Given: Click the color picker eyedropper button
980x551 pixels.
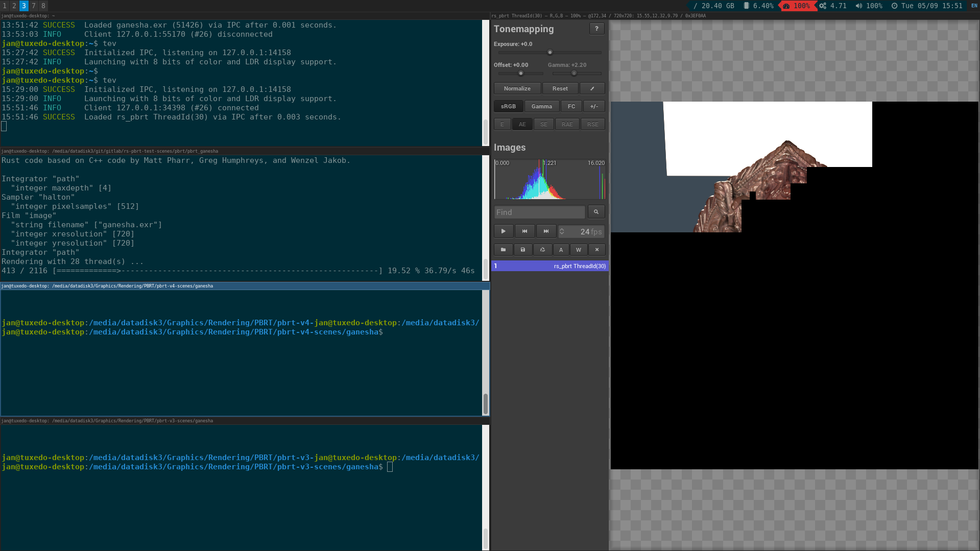Looking at the screenshot, I should (x=592, y=89).
